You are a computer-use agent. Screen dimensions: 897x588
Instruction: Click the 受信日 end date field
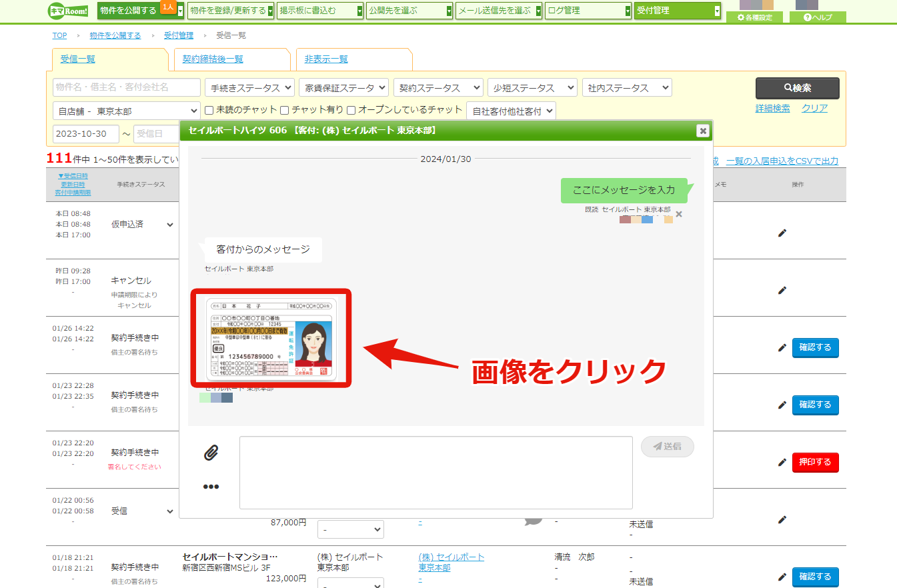click(157, 134)
